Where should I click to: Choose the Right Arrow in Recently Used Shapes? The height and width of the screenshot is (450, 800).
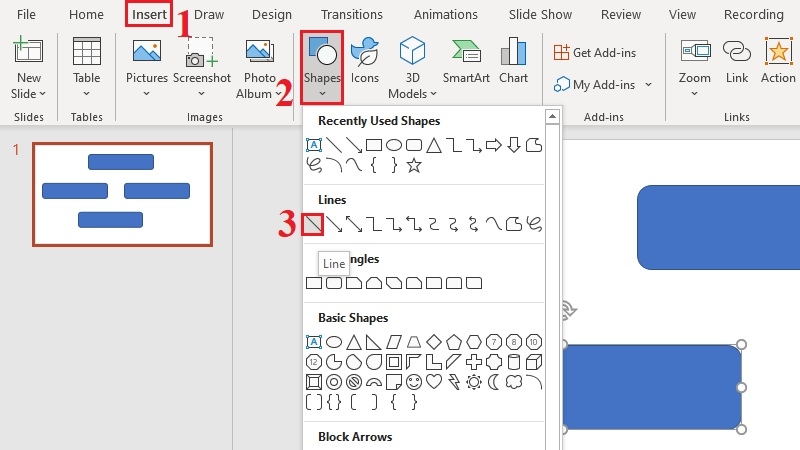point(493,145)
